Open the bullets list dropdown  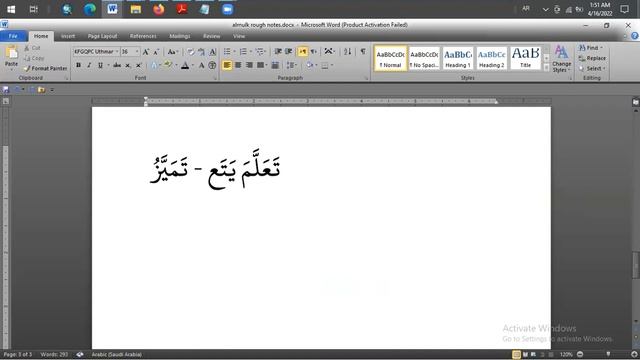tap(234, 51)
